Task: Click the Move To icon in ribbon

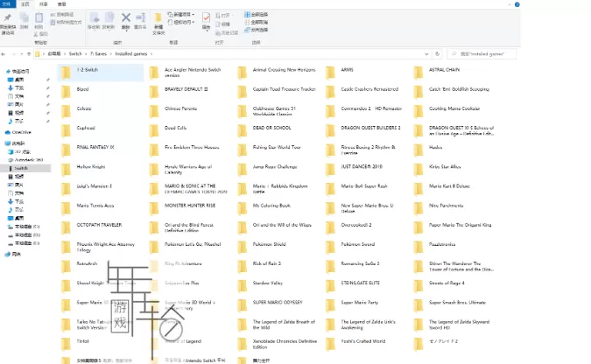Action: tap(95, 18)
